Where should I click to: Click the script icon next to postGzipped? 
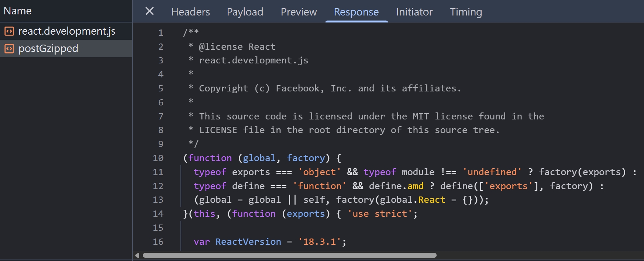point(9,49)
